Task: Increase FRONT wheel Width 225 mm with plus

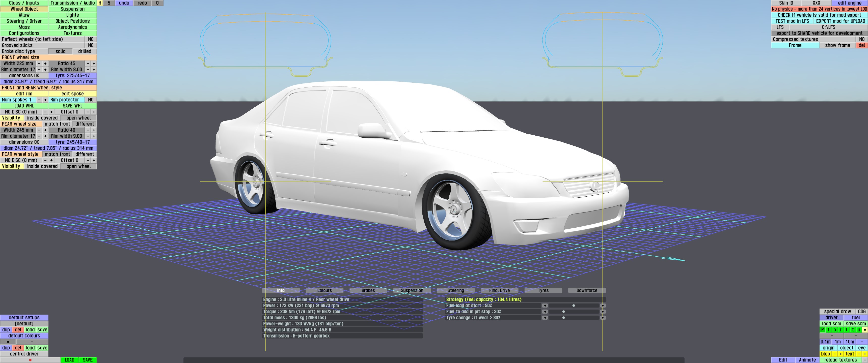Action: tap(45, 63)
